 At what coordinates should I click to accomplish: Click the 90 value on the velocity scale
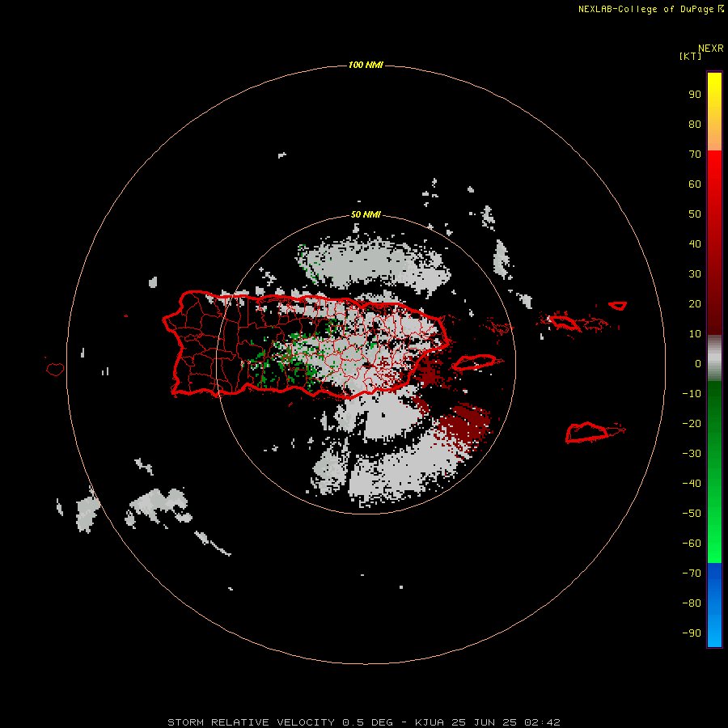point(695,95)
